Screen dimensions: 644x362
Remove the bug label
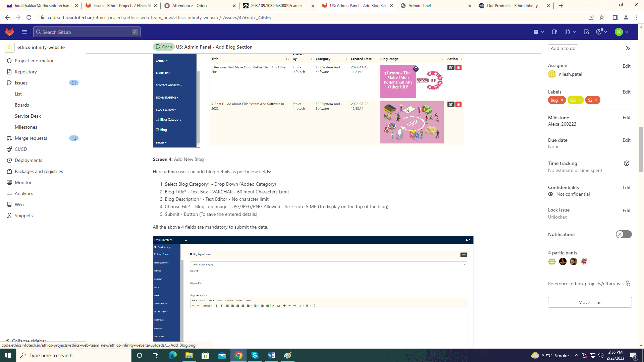click(562, 100)
